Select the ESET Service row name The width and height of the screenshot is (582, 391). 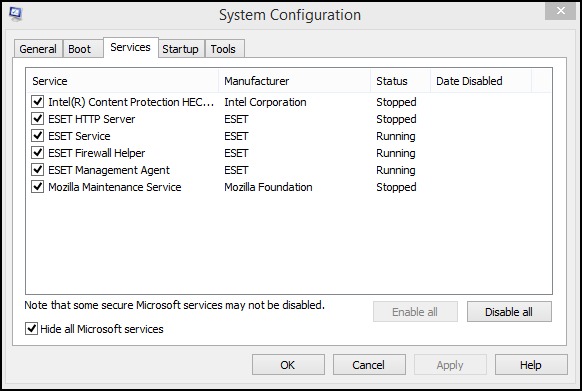[79, 136]
